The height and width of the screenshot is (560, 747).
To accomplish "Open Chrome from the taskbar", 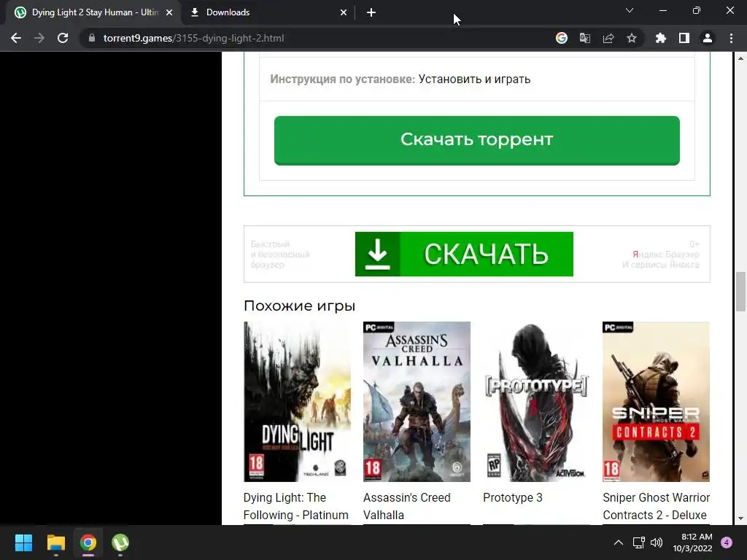I will [x=88, y=542].
